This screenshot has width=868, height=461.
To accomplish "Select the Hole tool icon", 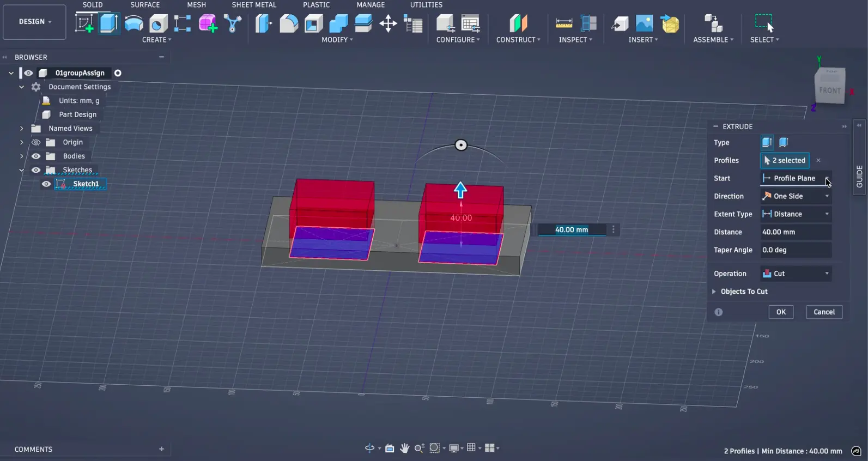I will [159, 23].
